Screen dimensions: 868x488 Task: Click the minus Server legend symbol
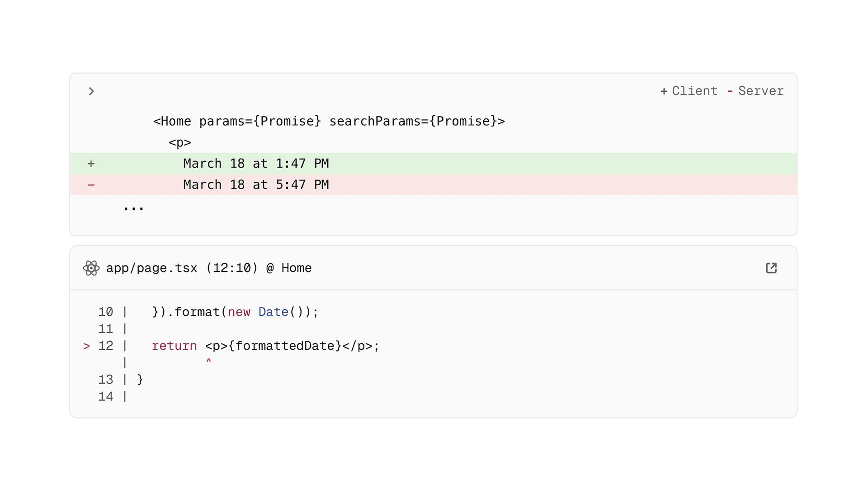click(730, 91)
